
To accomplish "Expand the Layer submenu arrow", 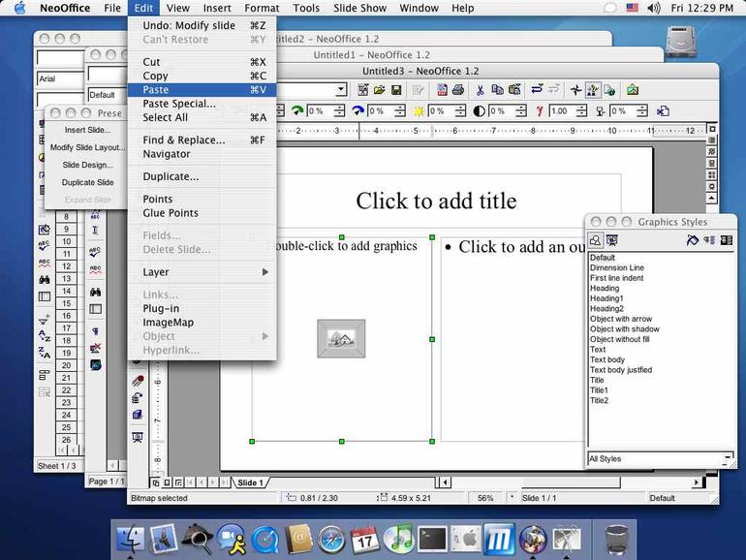I will point(265,272).
